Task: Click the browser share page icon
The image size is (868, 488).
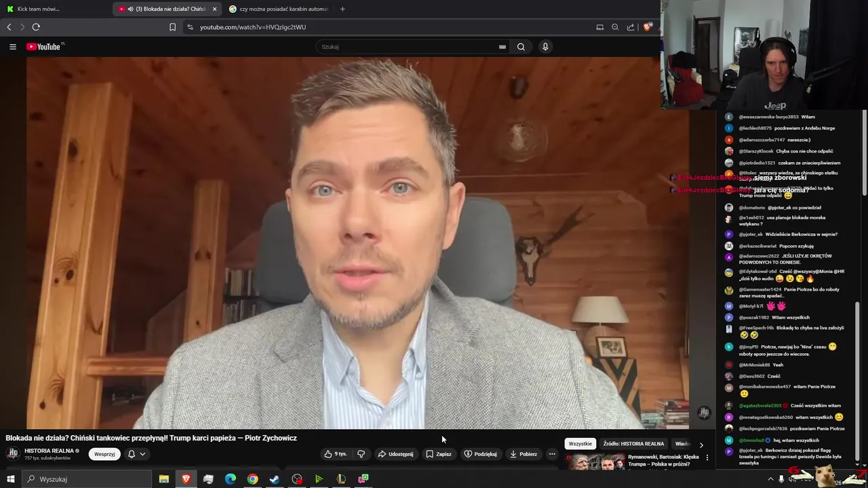Action: pos(631,27)
